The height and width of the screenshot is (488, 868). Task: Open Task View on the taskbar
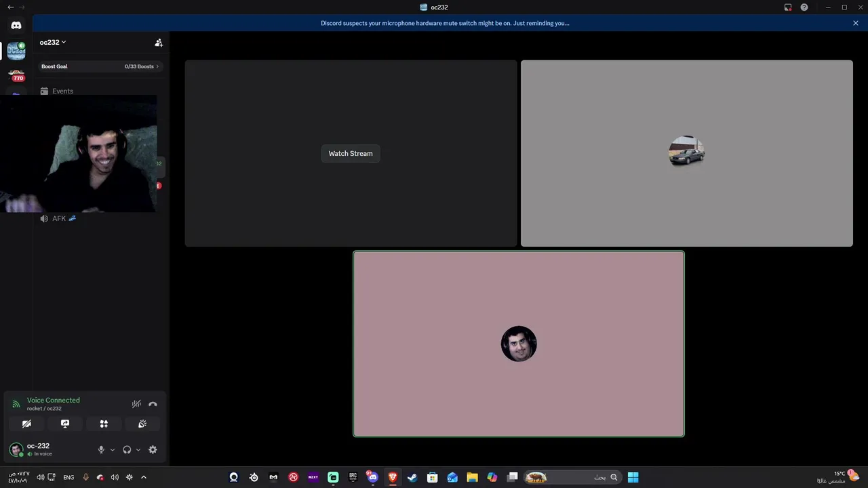click(x=513, y=477)
